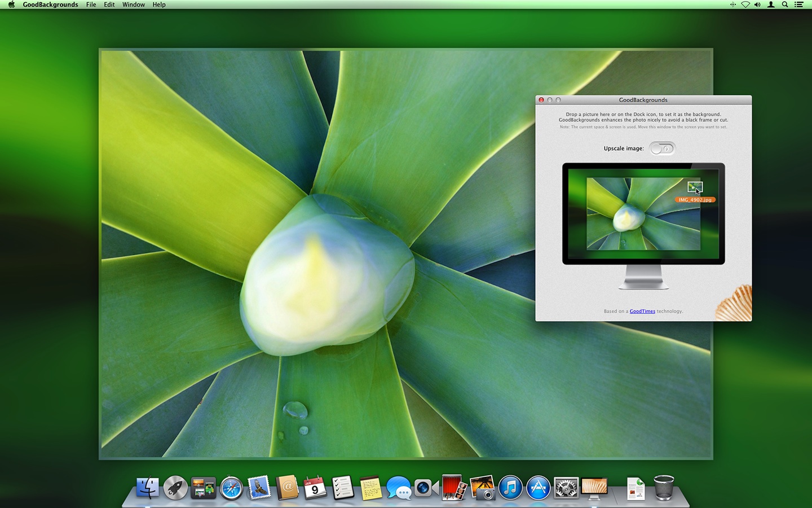
Task: Open System Preferences gear icon
Action: [x=566, y=488]
